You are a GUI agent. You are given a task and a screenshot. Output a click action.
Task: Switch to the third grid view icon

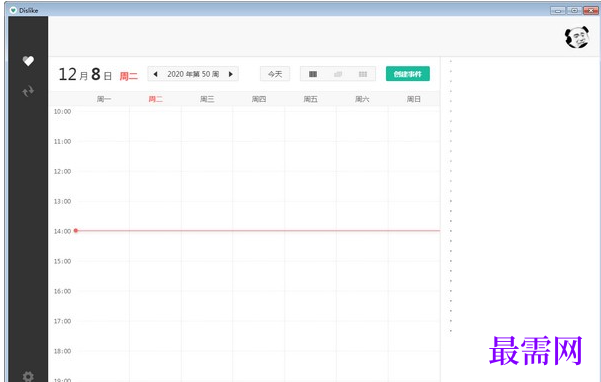(x=363, y=74)
